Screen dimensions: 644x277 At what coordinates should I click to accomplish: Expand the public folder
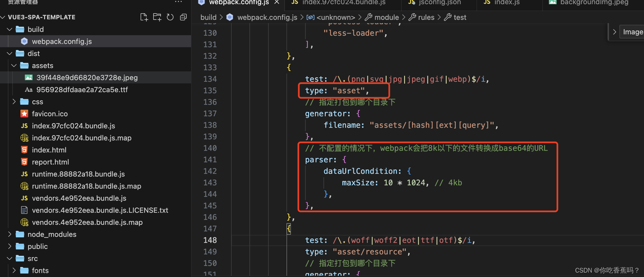[x=9, y=247]
